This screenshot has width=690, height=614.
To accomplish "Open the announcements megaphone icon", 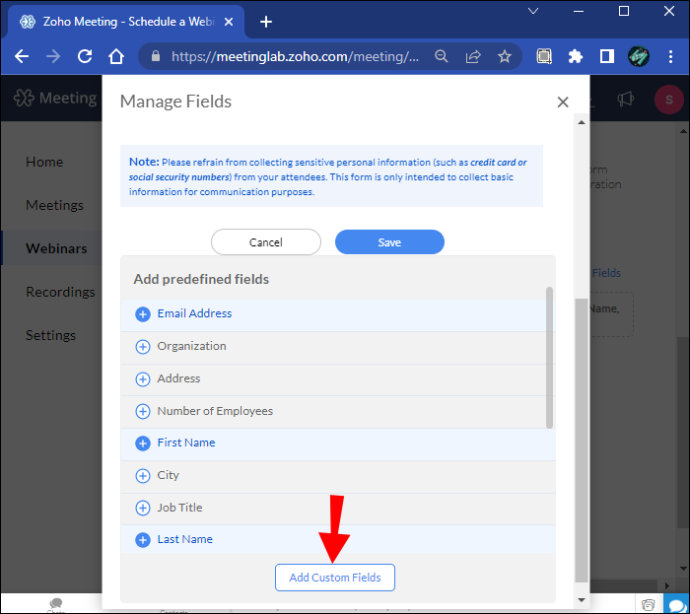I will pos(625,99).
